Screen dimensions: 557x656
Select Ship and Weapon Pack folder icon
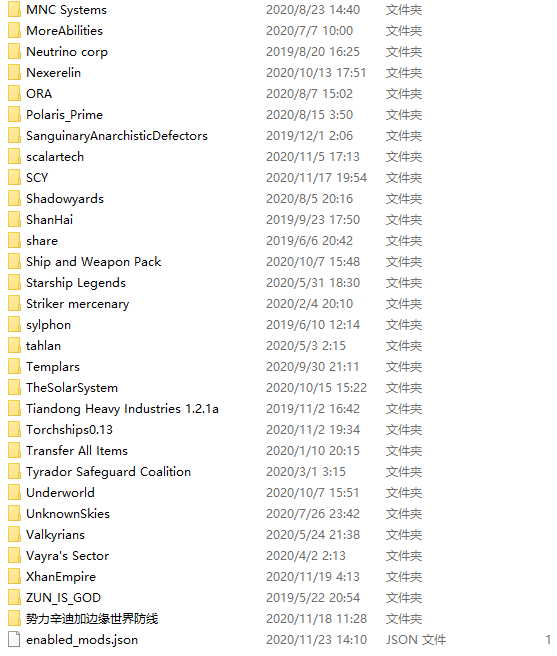(x=14, y=261)
